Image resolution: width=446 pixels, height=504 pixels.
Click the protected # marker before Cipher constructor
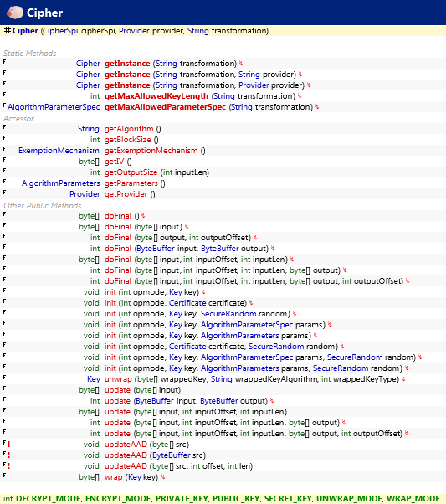tap(8, 30)
